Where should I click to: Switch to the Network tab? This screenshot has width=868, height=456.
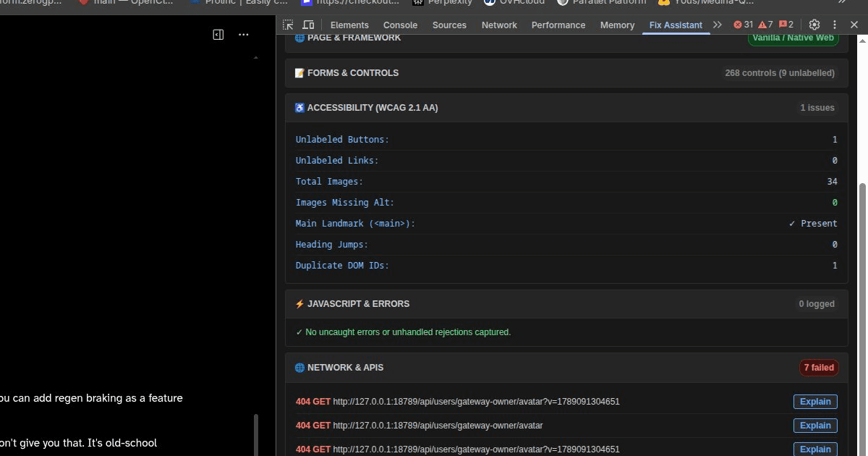[x=499, y=25]
